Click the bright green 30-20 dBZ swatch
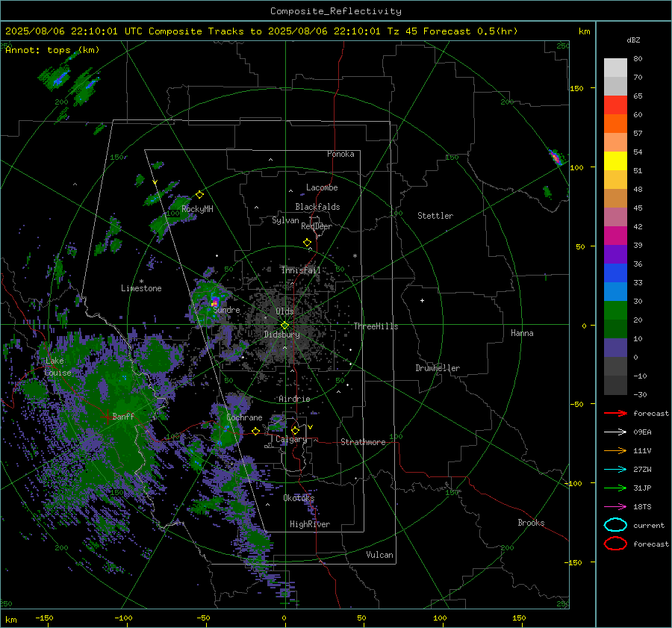 click(x=615, y=310)
